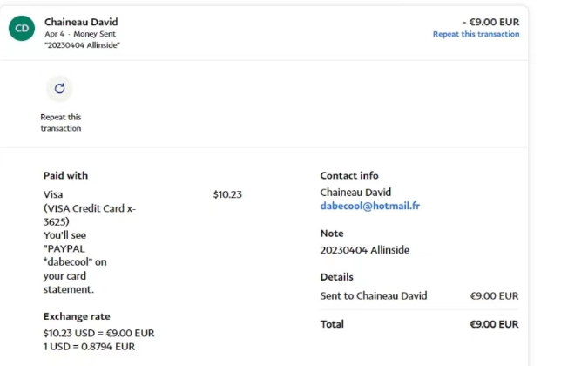Click the Exchange rate heading

(x=77, y=316)
